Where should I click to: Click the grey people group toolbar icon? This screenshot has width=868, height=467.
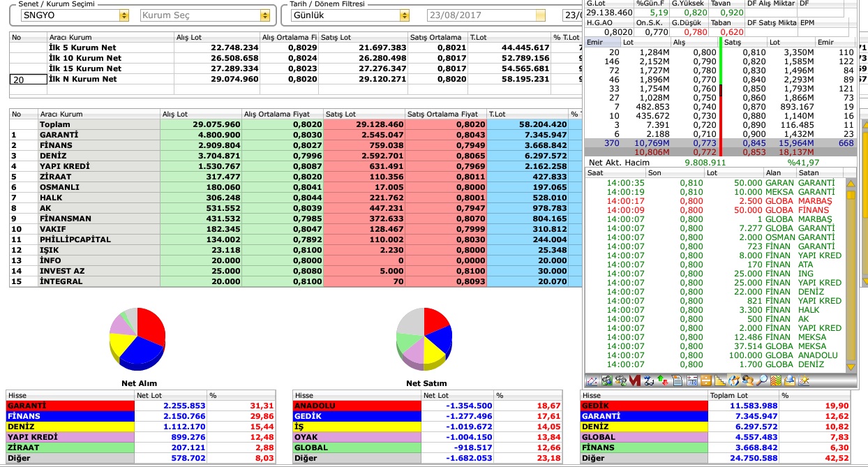point(621,381)
